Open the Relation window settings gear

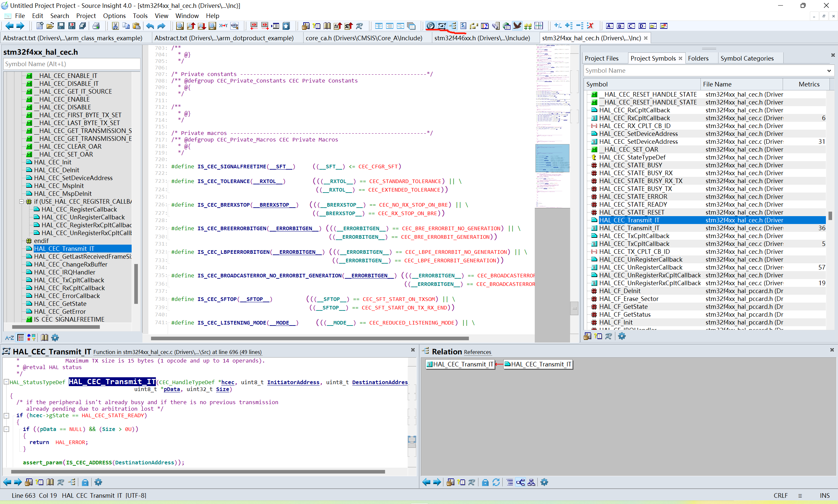(544, 482)
